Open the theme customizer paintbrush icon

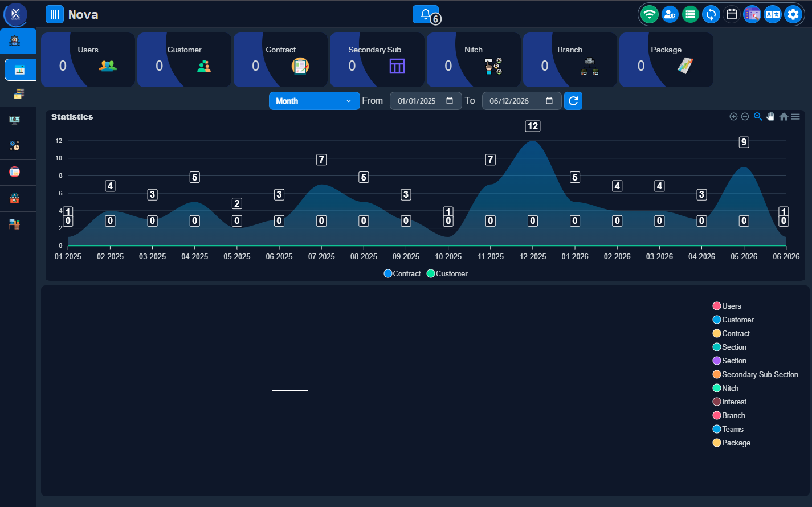752,14
